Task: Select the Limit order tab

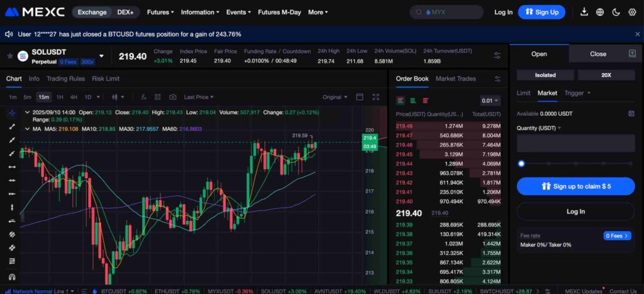Action: [x=523, y=93]
